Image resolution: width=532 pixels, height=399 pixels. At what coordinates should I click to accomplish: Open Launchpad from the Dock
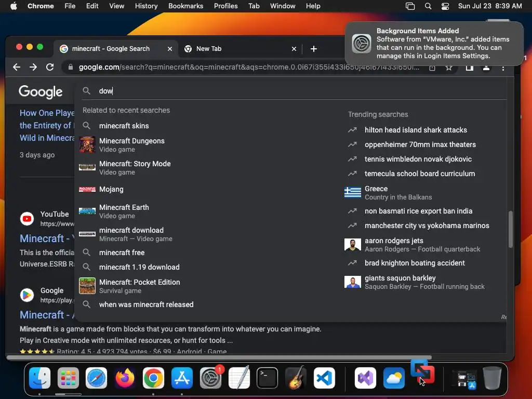click(68, 378)
